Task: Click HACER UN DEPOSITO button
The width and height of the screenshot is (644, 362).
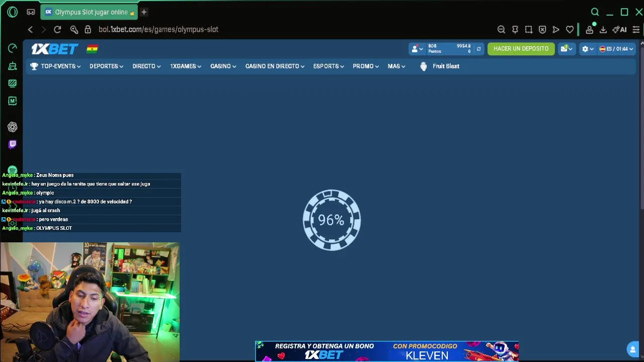Action: [x=521, y=49]
